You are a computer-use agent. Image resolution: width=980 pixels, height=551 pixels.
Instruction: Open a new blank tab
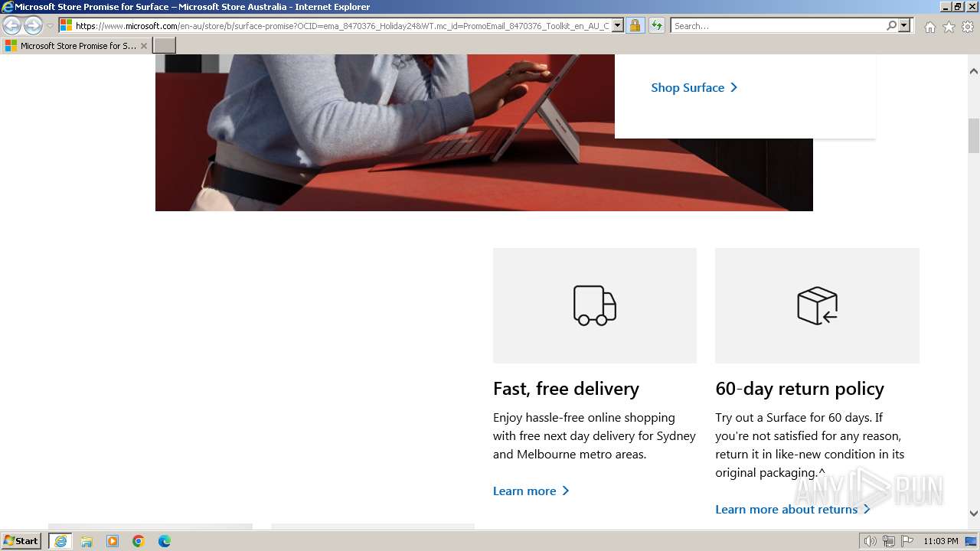click(165, 46)
